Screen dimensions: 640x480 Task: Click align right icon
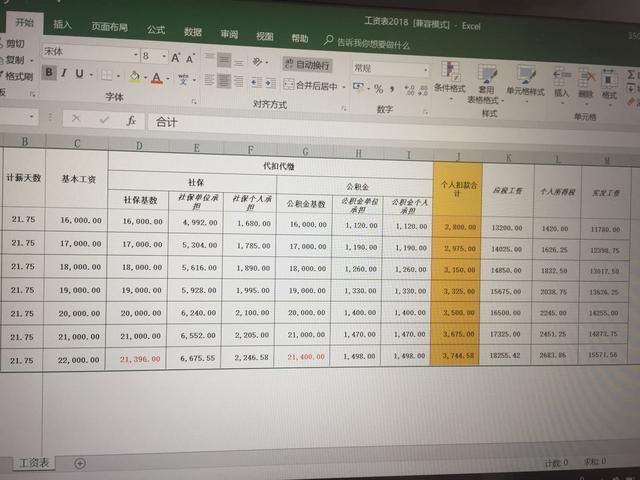click(x=238, y=82)
